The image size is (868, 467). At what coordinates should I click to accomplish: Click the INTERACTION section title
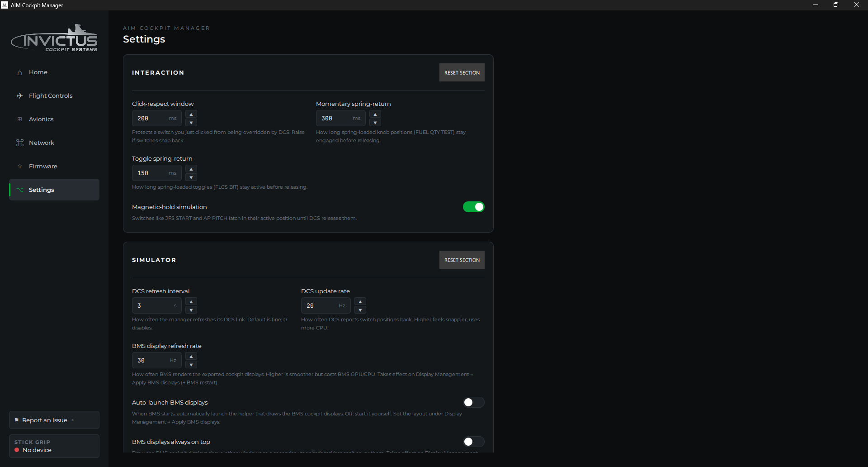(x=158, y=72)
